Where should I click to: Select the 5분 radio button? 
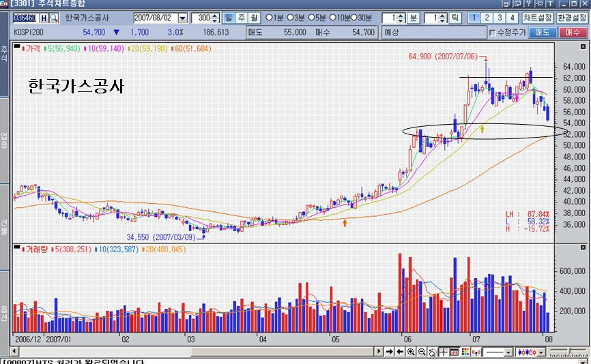(x=311, y=18)
